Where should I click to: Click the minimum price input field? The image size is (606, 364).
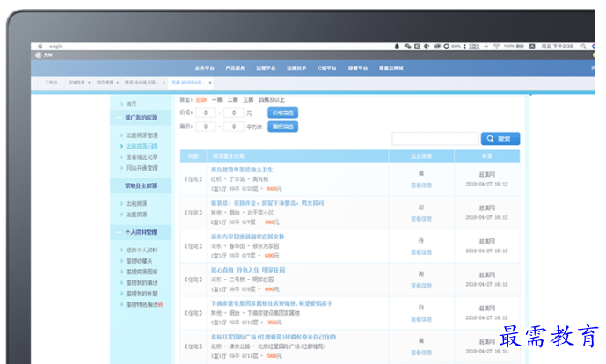pos(206,113)
